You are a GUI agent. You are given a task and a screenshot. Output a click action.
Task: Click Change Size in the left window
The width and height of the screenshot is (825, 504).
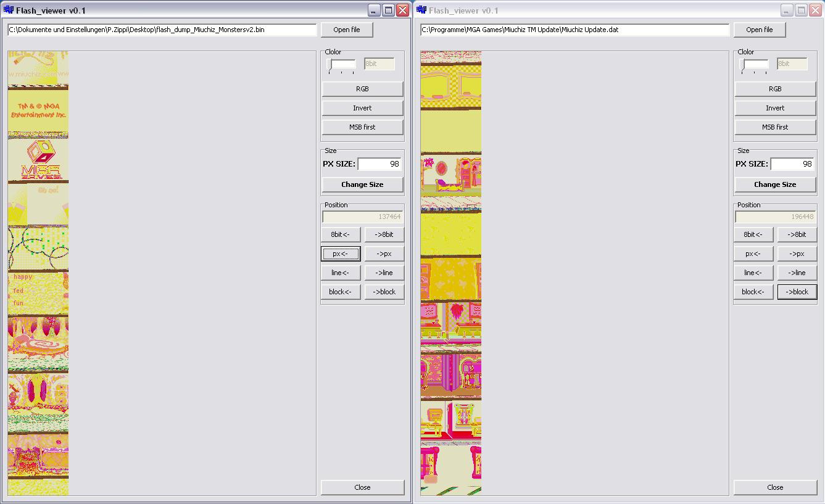(362, 184)
